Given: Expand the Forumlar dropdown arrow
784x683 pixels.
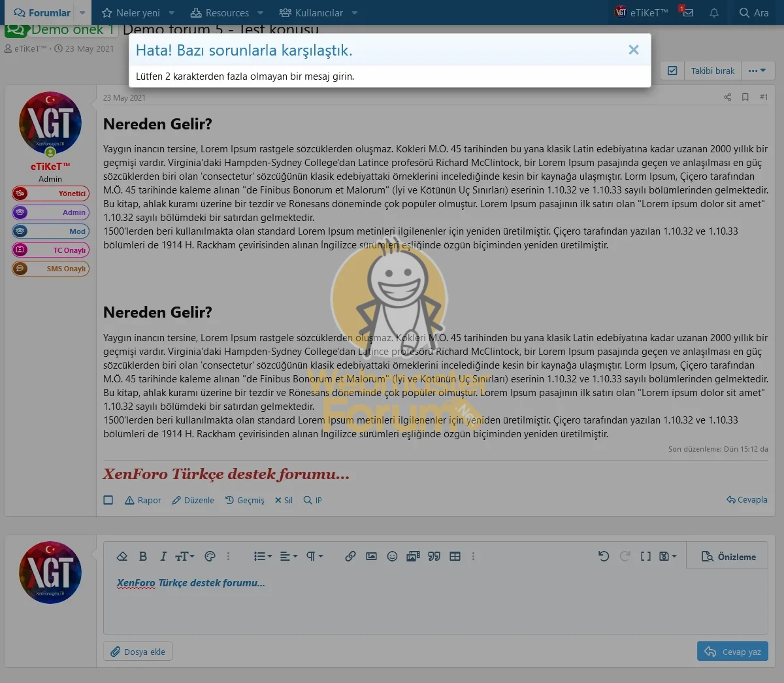Looking at the screenshot, I should (x=82, y=12).
